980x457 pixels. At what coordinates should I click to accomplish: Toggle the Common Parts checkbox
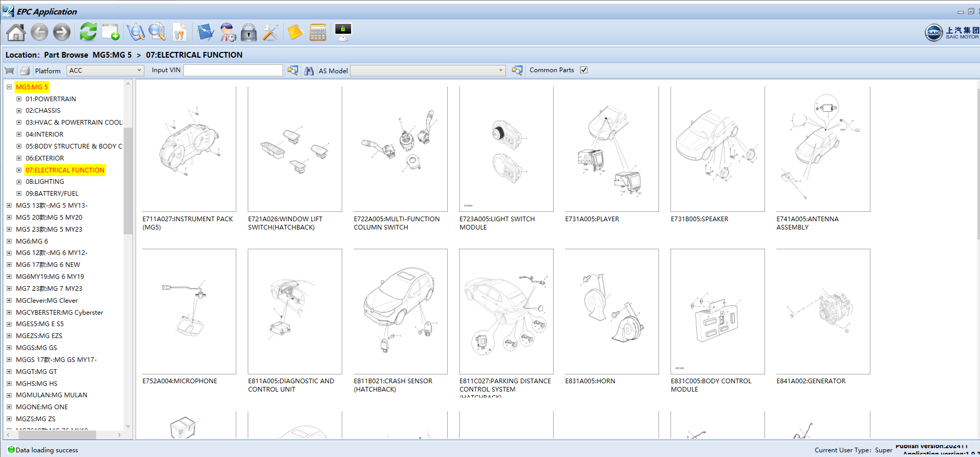pyautogui.click(x=584, y=70)
